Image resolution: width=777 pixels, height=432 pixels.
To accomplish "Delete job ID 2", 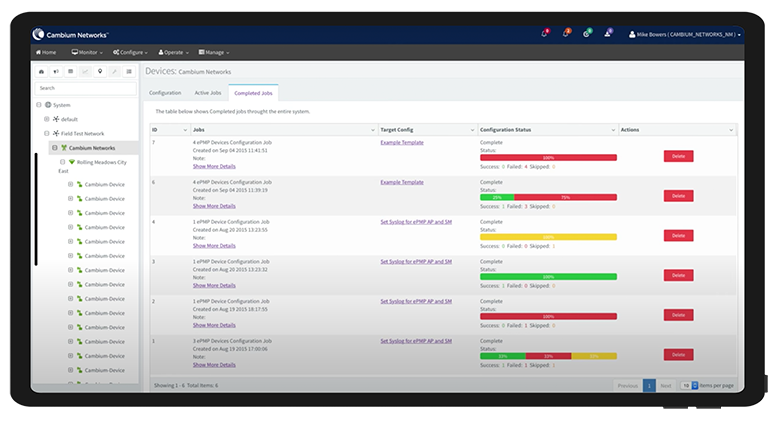I will [678, 315].
